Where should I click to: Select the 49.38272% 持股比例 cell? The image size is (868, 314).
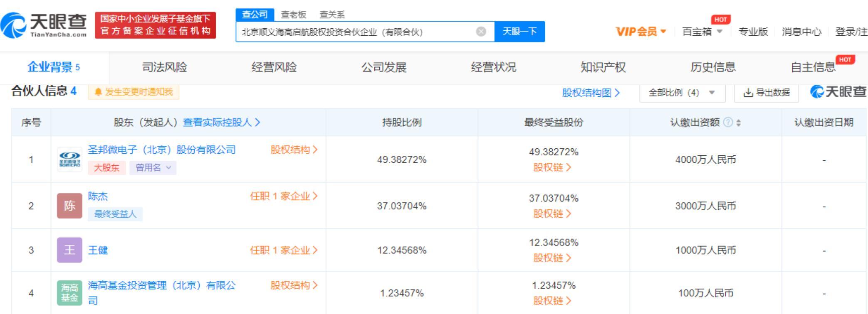tap(402, 159)
